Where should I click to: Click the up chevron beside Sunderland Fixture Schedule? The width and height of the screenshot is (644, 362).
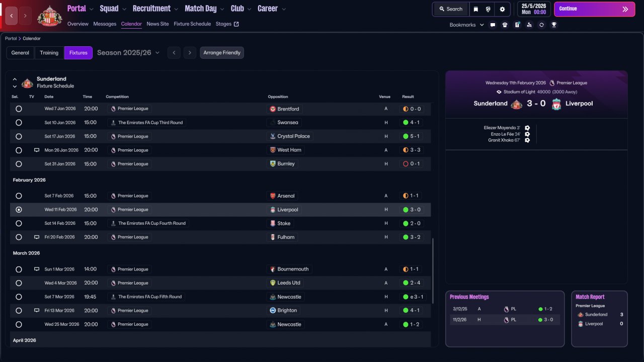(15, 79)
